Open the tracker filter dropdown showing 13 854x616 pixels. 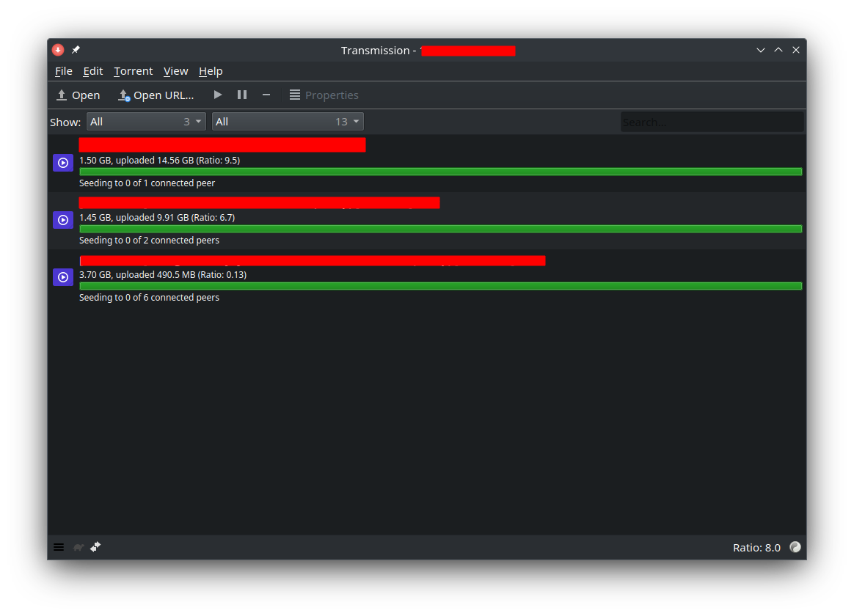point(287,121)
